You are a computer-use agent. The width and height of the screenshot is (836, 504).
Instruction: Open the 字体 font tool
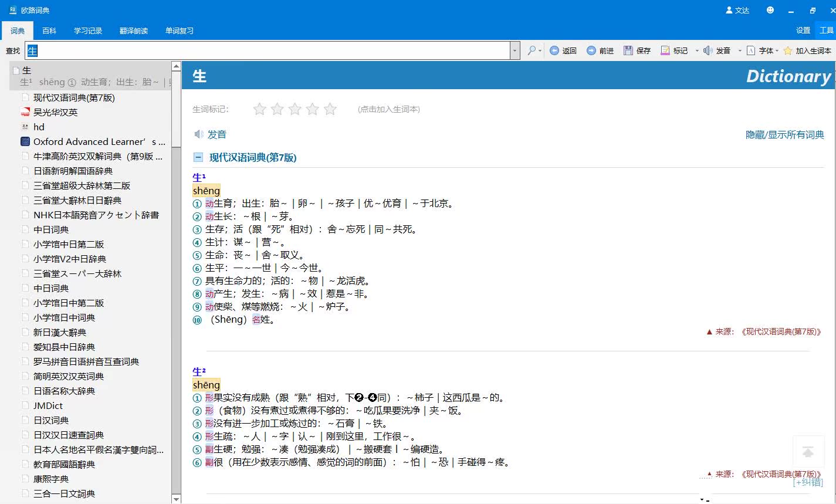(x=760, y=50)
